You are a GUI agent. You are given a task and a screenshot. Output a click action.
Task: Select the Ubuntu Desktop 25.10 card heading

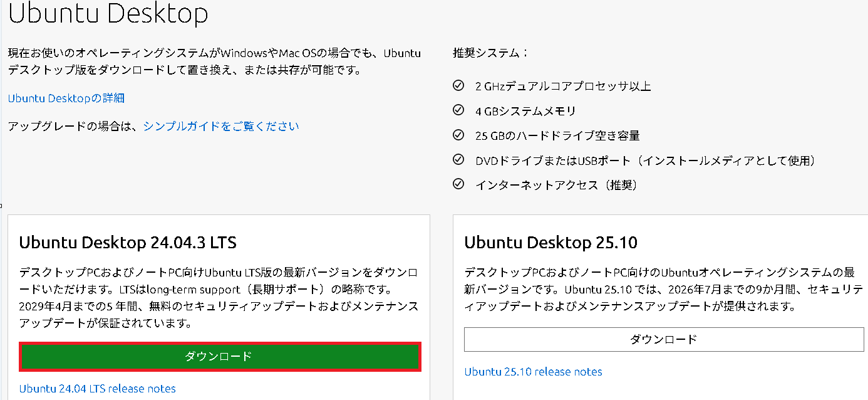(545, 241)
